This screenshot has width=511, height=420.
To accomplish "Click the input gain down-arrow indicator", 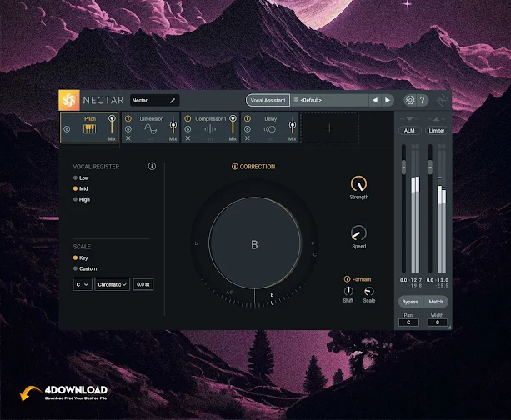I will [x=409, y=119].
